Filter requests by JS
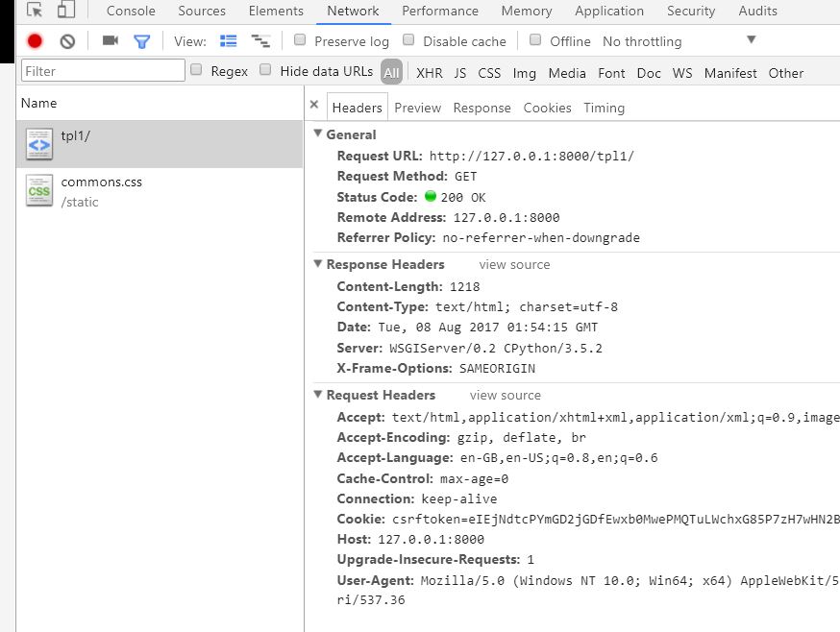The height and width of the screenshot is (632, 840). (460, 73)
